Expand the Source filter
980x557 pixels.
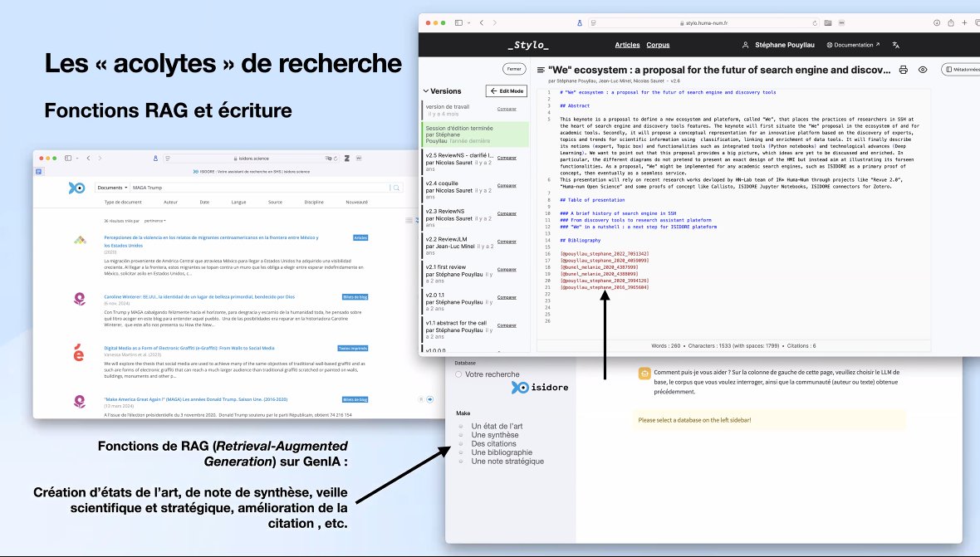point(275,202)
